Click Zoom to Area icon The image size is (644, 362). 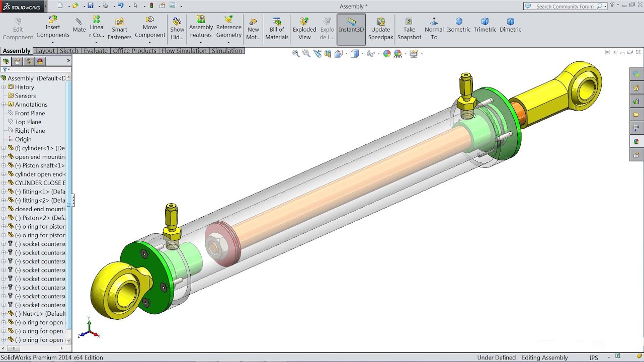(306, 53)
